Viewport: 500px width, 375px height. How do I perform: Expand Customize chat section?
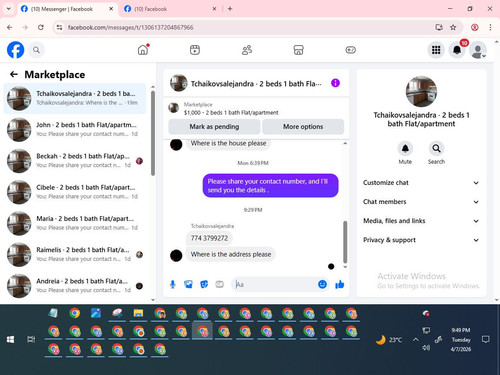point(421,183)
